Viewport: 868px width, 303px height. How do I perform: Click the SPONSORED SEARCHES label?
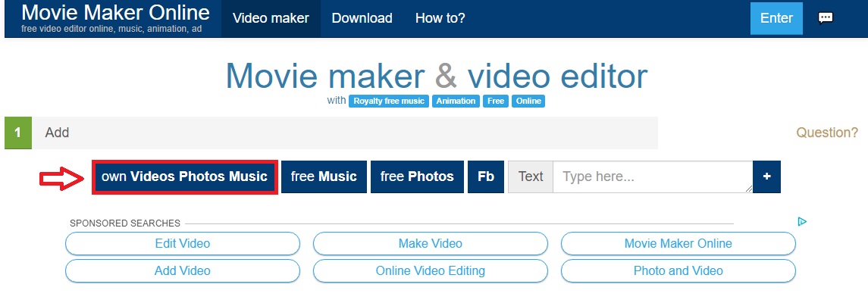[x=125, y=223]
